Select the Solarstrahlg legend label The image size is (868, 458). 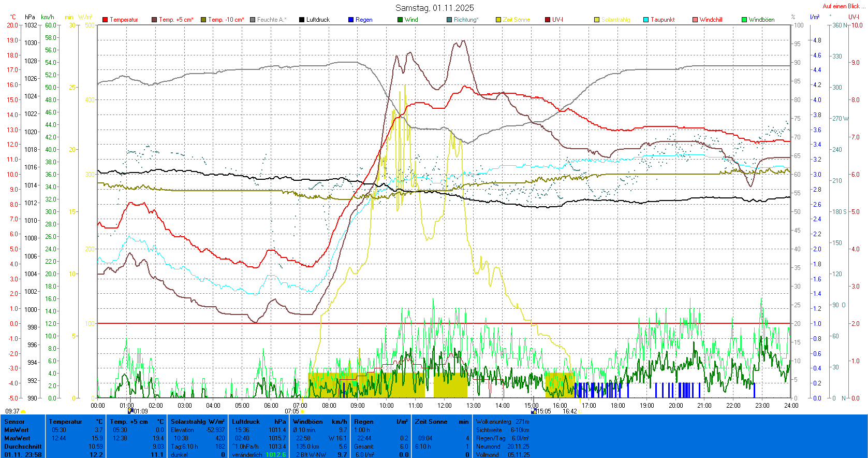pyautogui.click(x=615, y=20)
